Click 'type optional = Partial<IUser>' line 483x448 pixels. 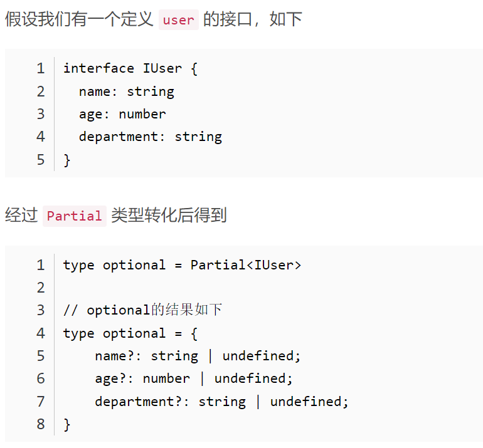[182, 265]
